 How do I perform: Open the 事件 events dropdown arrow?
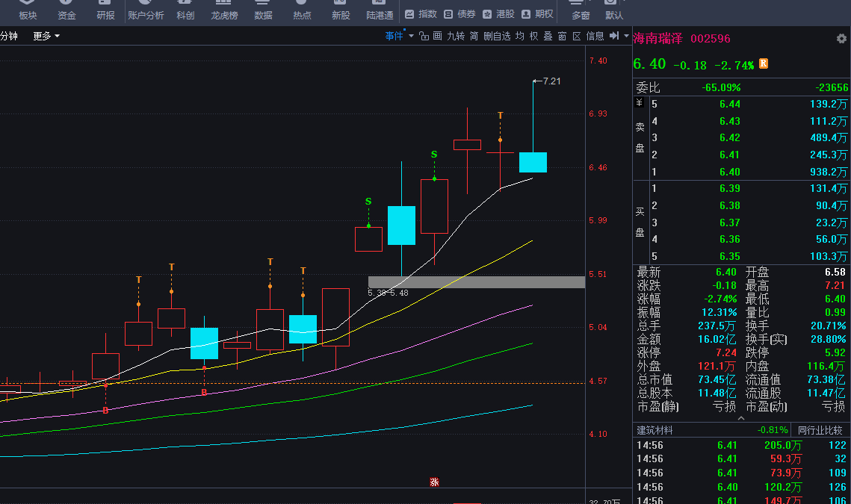[410, 36]
